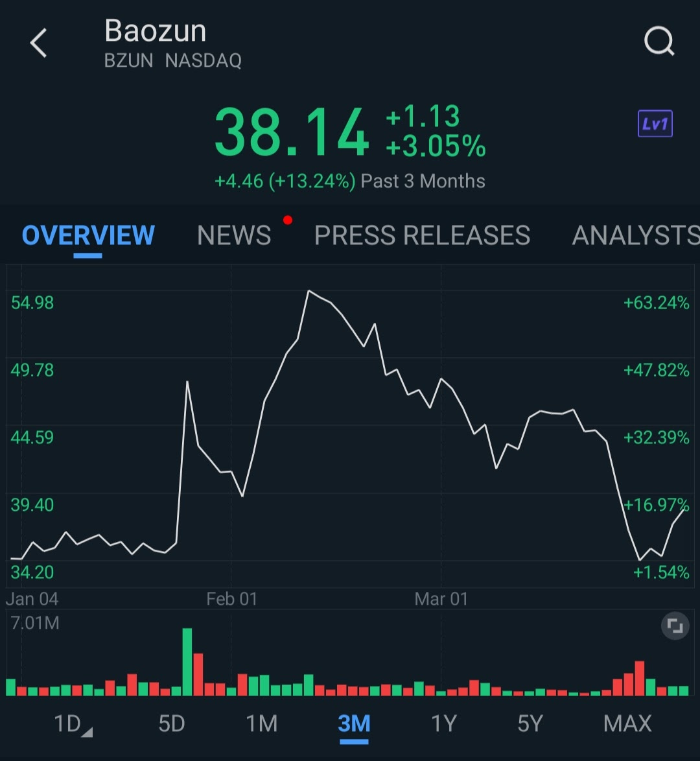This screenshot has height=761, width=700.
Task: Tap the back arrow icon
Action: (x=38, y=43)
